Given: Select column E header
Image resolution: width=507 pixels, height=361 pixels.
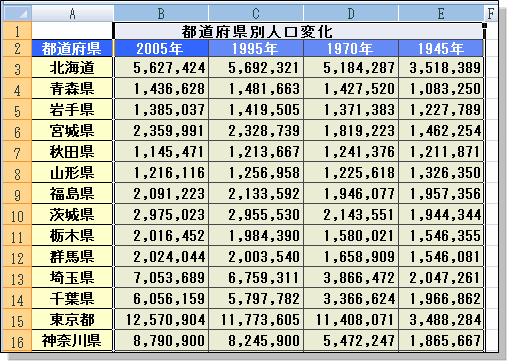Looking at the screenshot, I should [441, 13].
